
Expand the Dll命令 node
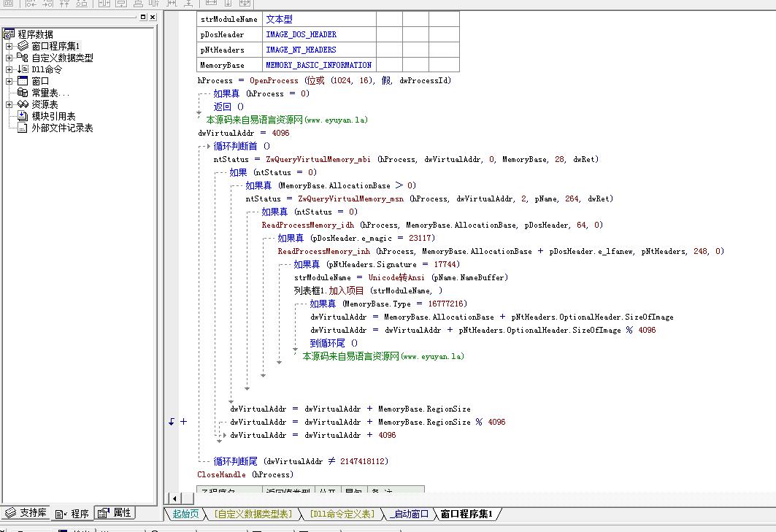9,69
